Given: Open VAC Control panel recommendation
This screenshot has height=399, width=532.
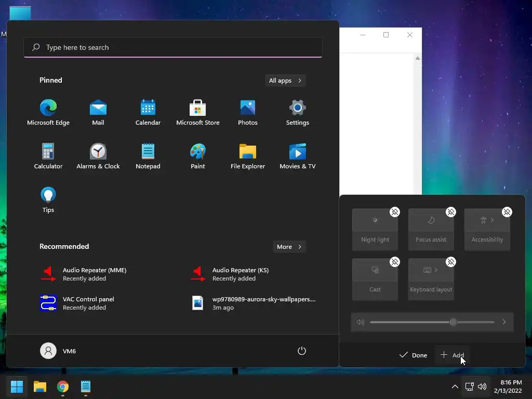Looking at the screenshot, I should (77, 303).
